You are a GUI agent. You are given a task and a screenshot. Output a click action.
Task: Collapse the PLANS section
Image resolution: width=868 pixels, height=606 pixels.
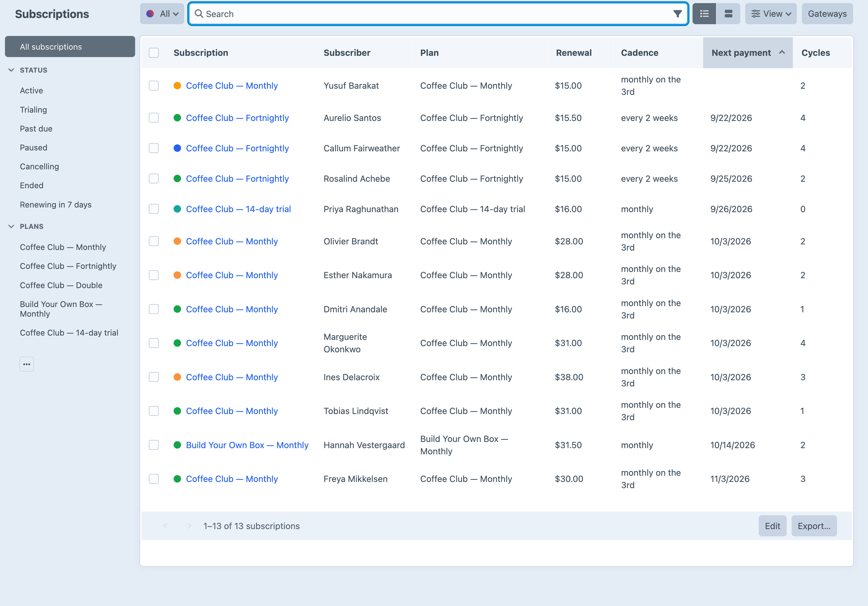click(11, 226)
